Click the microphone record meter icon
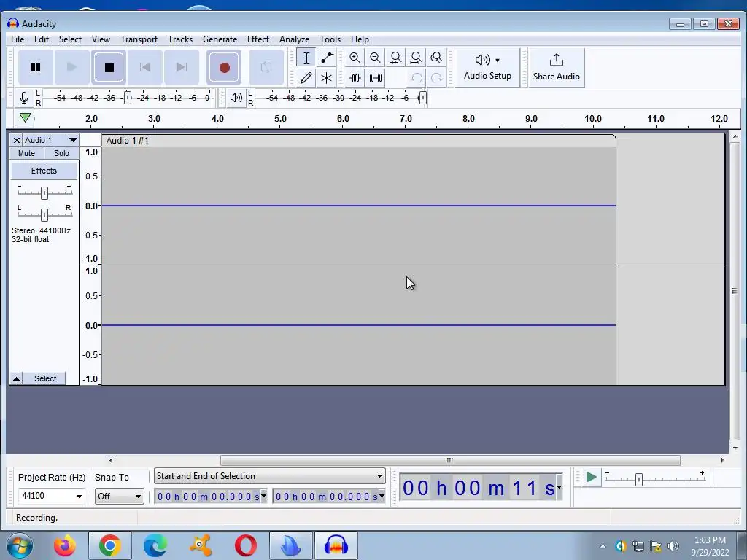 tap(24, 98)
